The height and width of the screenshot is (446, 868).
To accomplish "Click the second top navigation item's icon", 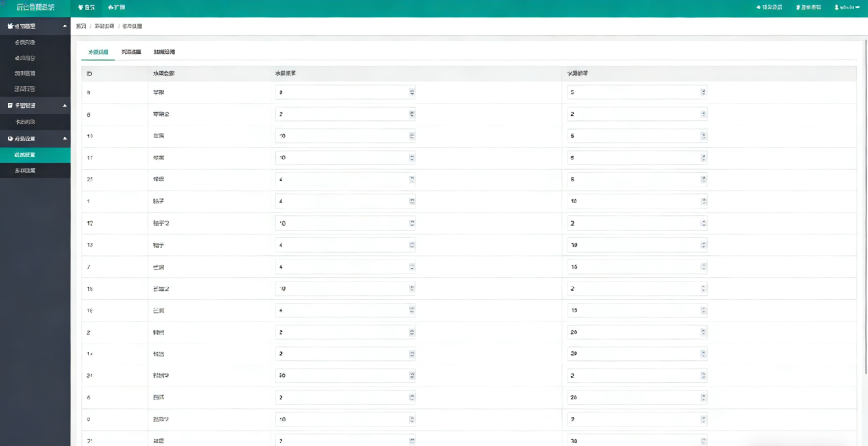I will pos(111,8).
